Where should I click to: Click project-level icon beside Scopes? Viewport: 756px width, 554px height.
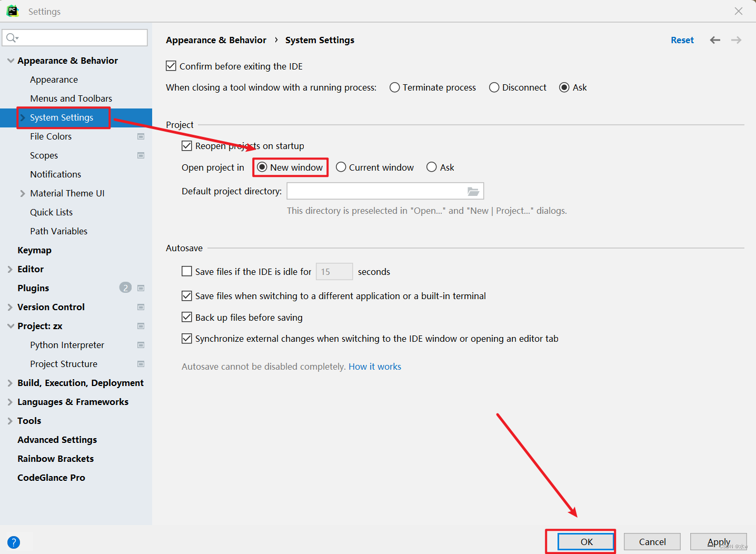141,155
